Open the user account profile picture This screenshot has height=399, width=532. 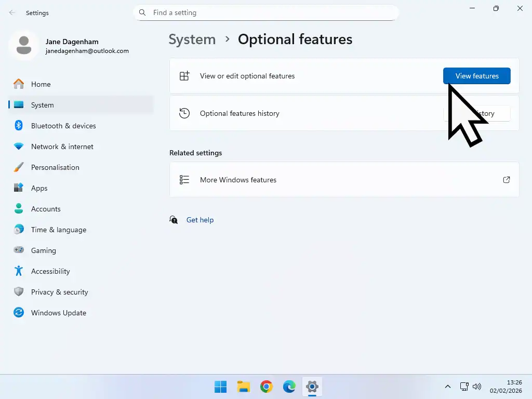pyautogui.click(x=23, y=46)
